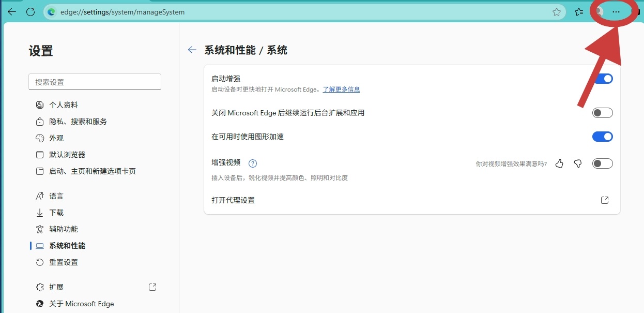The width and height of the screenshot is (644, 313).
Task: Give a thumbs up on video enhancement
Action: 559,163
